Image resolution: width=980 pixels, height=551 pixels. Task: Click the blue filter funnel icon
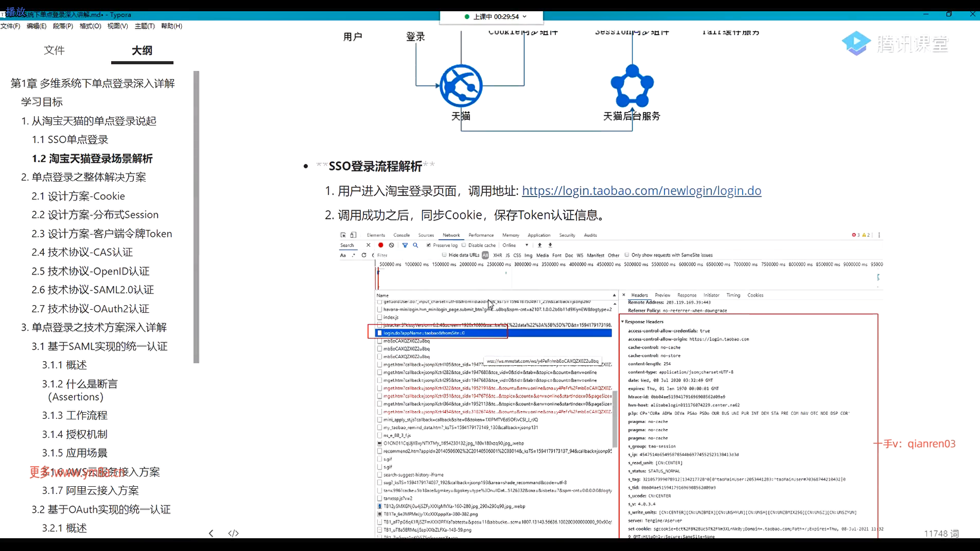click(405, 245)
